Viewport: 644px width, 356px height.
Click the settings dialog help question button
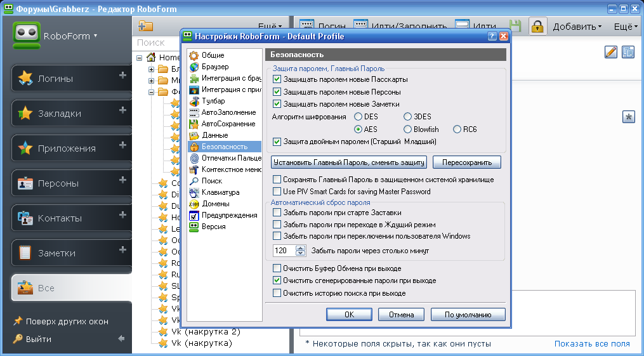pos(492,36)
